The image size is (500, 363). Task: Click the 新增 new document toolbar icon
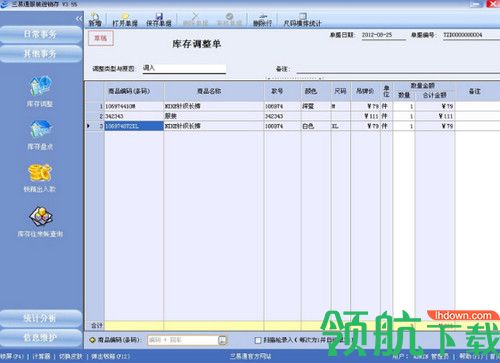pyautogui.click(x=95, y=20)
